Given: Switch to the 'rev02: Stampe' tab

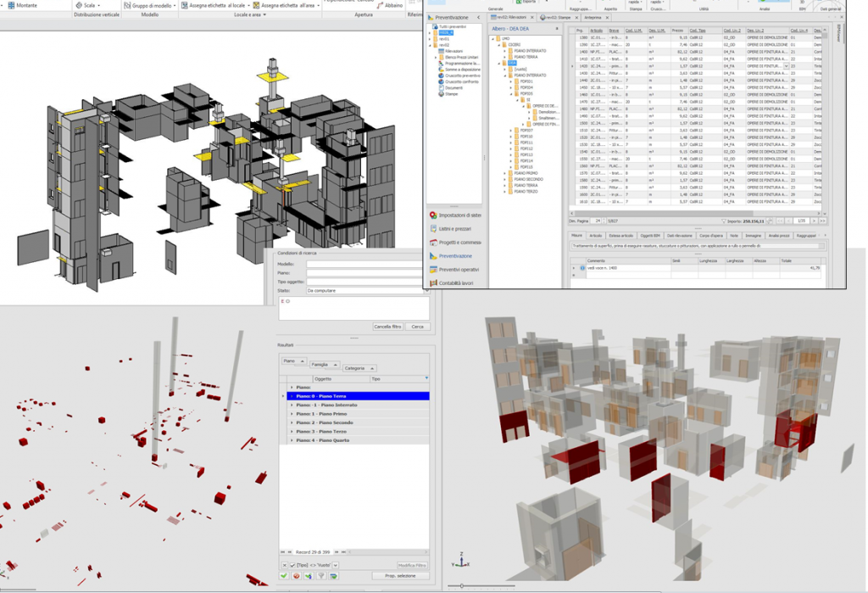Looking at the screenshot, I should 557,17.
